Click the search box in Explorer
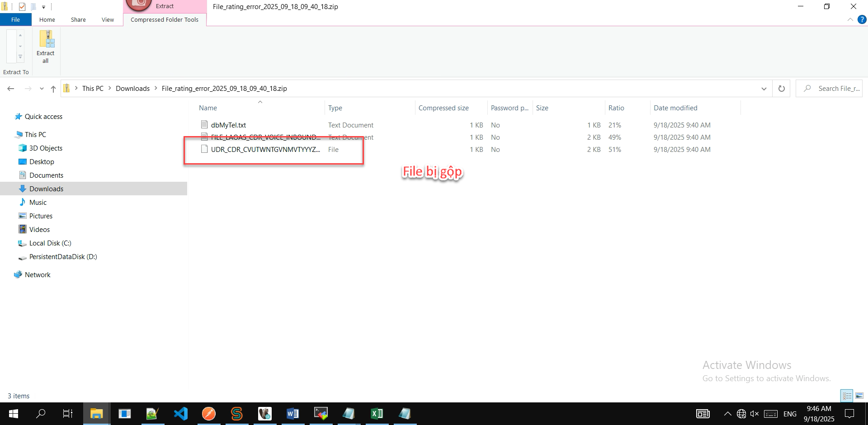This screenshot has height=425, width=868. [x=834, y=89]
